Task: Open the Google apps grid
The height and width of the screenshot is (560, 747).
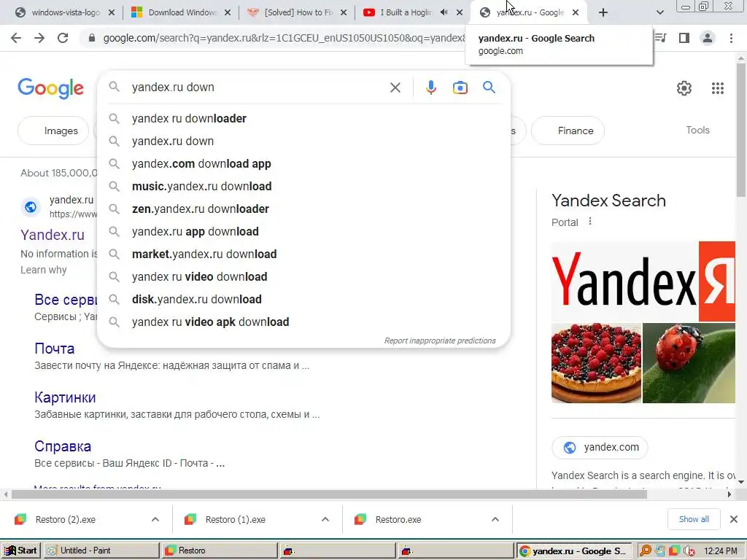Action: 718,88
